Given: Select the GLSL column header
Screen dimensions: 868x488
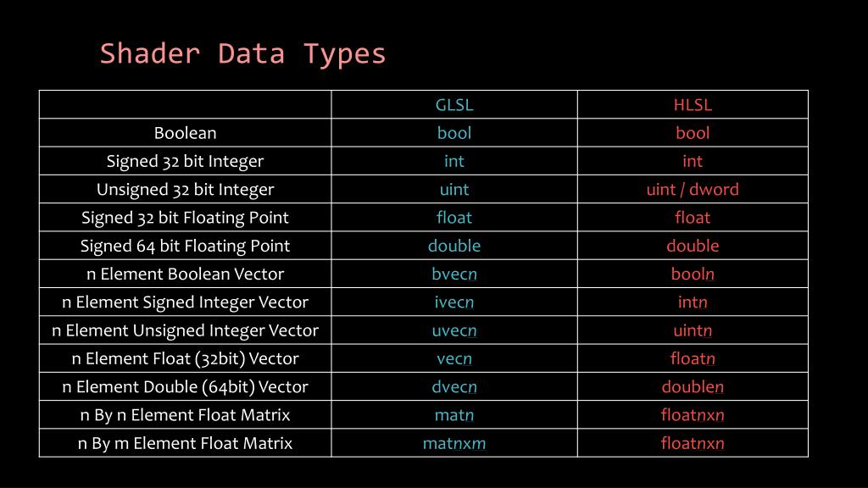Looking at the screenshot, I should tap(454, 104).
